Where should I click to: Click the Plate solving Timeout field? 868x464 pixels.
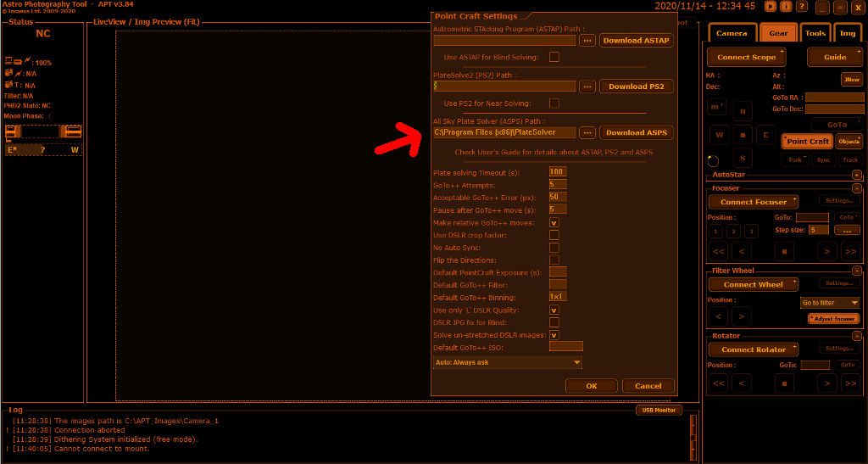(558, 173)
